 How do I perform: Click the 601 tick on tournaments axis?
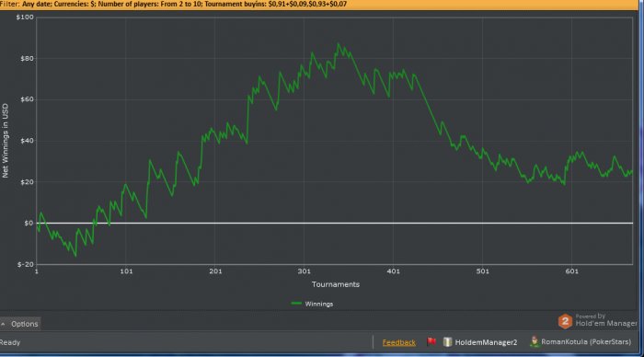pyautogui.click(x=571, y=271)
